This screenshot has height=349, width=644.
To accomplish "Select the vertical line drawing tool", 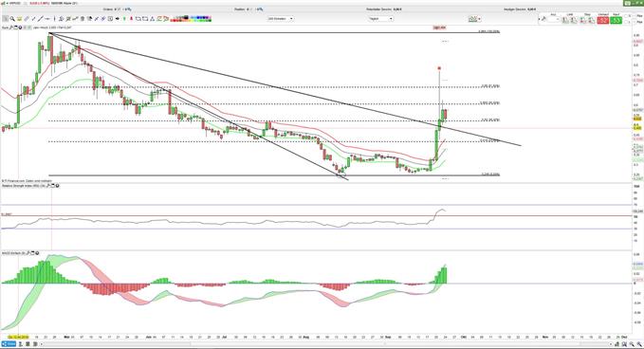I will [55, 18].
